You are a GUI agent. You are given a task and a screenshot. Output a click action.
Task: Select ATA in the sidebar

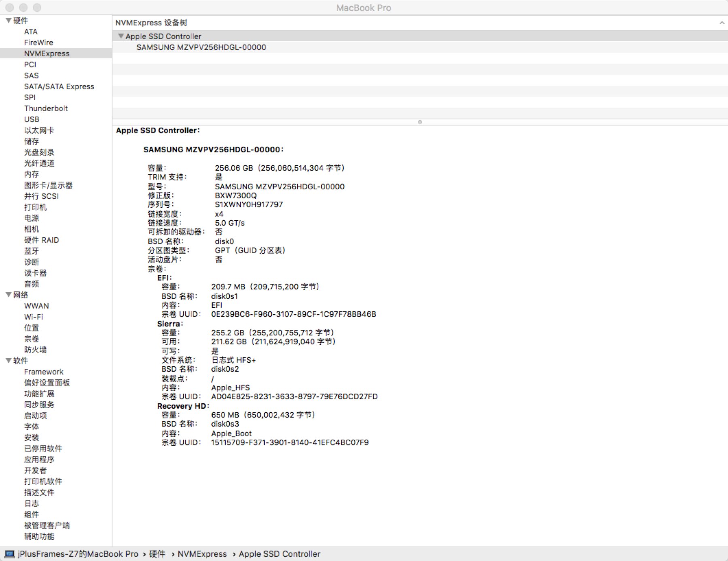click(x=31, y=32)
